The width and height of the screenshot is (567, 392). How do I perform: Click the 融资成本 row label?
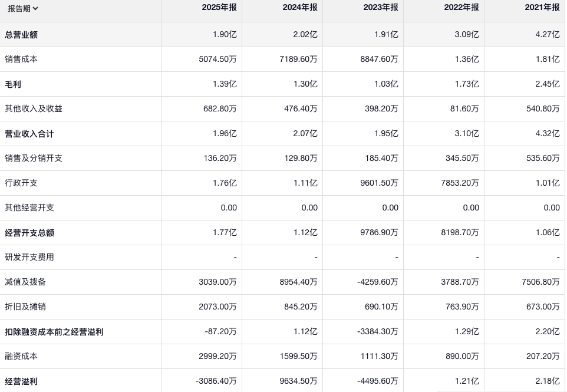[x=21, y=357]
